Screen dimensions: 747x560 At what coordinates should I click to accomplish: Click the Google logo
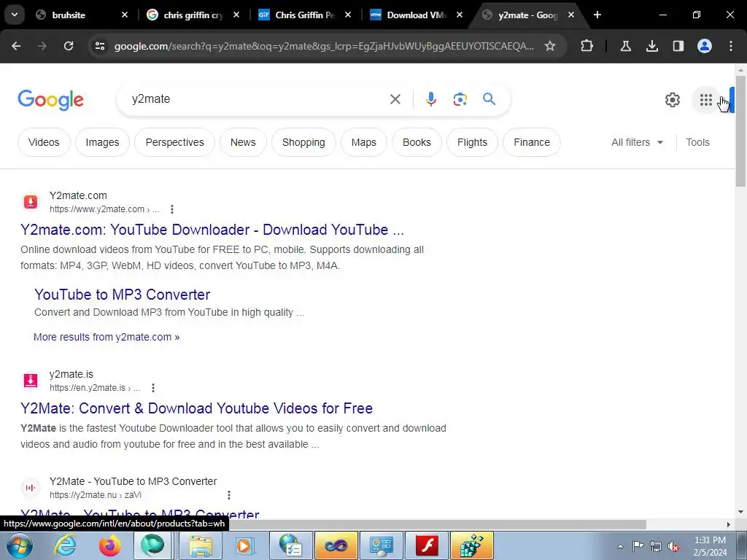click(x=50, y=100)
